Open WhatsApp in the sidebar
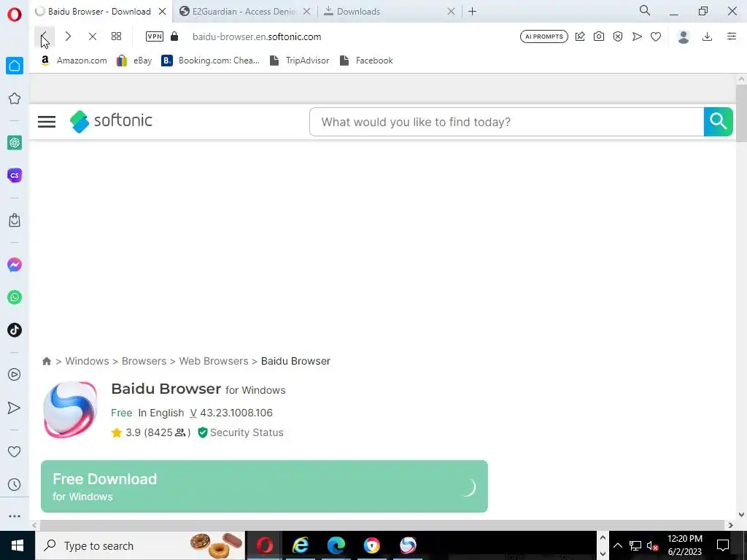 point(15,297)
